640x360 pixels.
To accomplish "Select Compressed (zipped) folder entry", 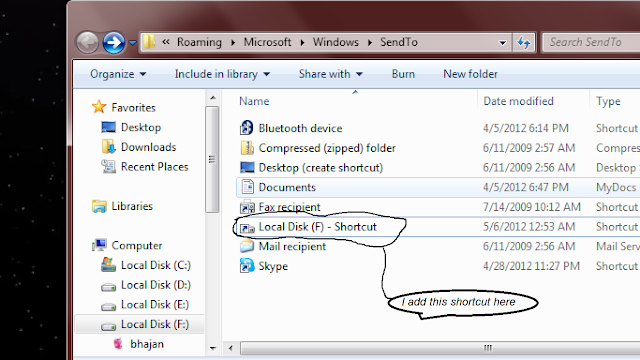I will (x=327, y=148).
